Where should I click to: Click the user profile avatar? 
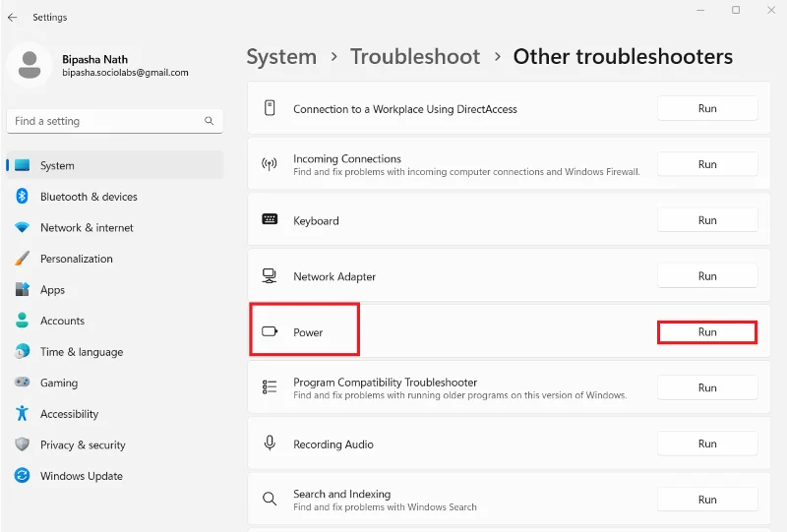click(x=30, y=65)
